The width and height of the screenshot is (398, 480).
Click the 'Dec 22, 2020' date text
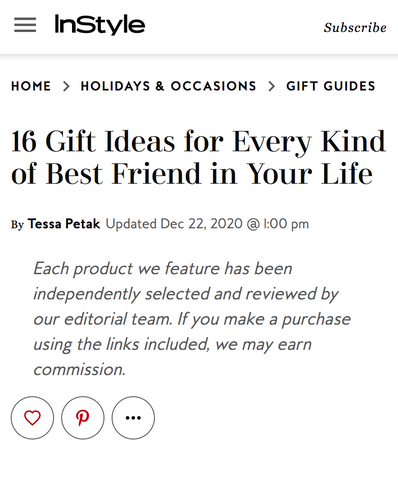(201, 224)
